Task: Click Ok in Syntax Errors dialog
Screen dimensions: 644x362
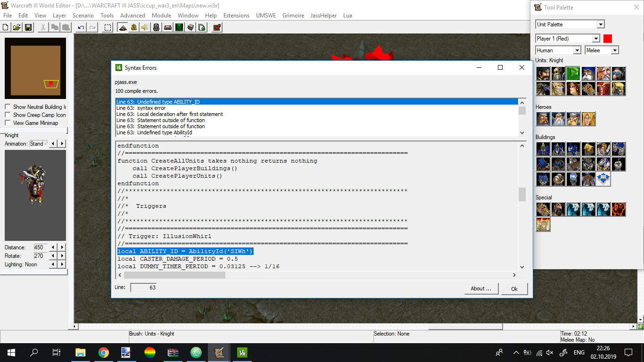Action: [x=514, y=289]
